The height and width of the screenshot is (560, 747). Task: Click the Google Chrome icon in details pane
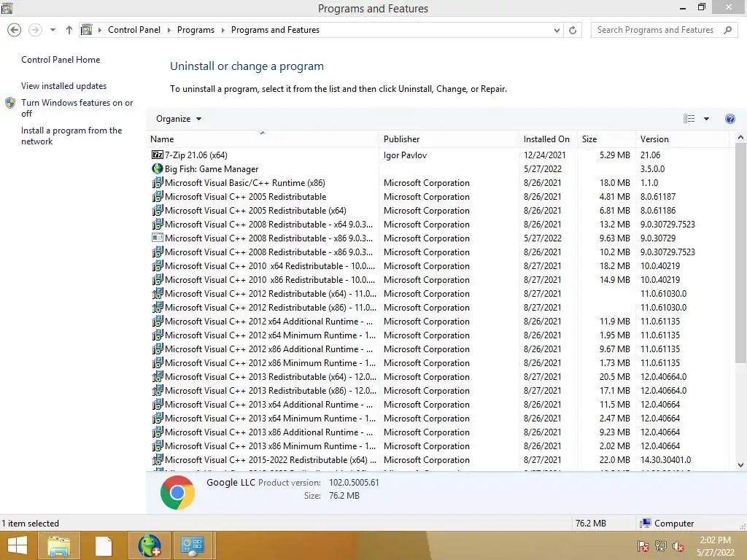(177, 492)
